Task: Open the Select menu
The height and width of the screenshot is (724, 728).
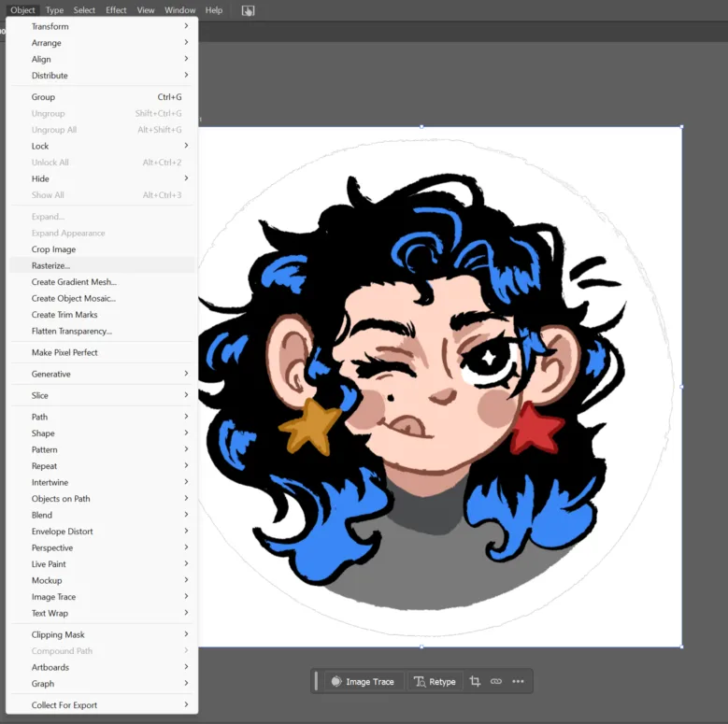Action: tap(84, 9)
